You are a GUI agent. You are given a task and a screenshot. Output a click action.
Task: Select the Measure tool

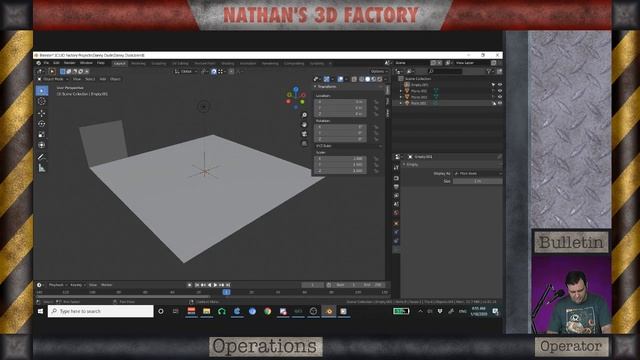click(42, 168)
